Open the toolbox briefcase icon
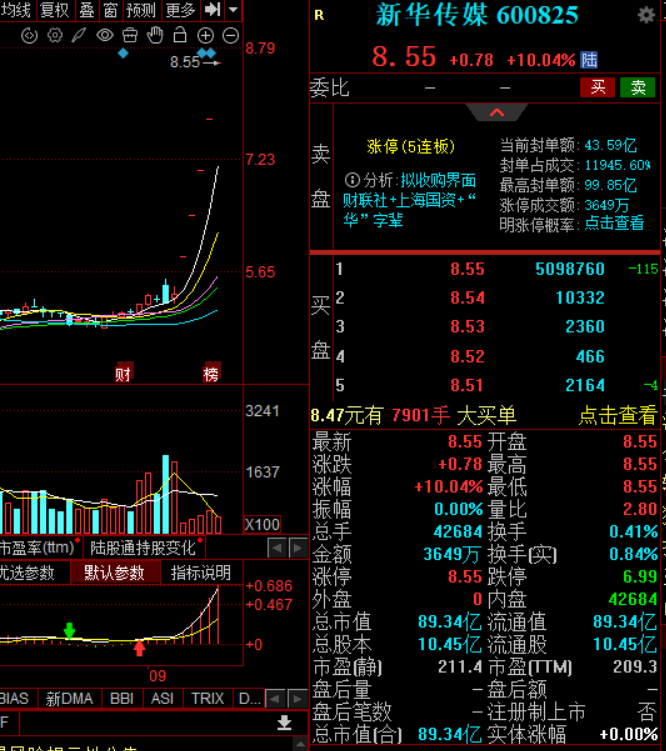Viewport: 666px width, 751px height. [x=130, y=35]
